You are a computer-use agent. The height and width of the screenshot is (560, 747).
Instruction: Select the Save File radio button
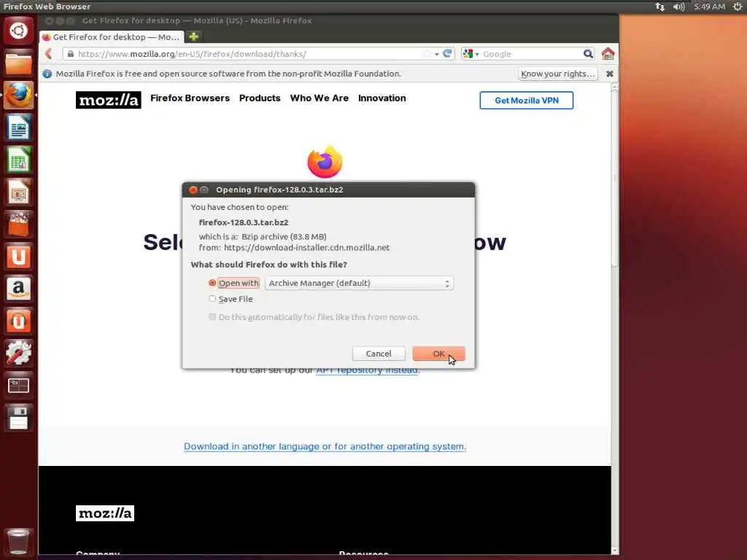tap(212, 298)
